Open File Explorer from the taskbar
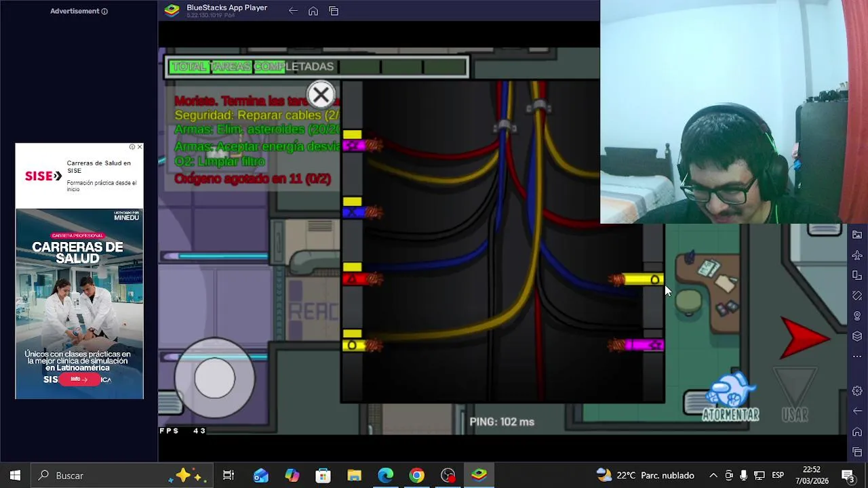 coord(354,476)
